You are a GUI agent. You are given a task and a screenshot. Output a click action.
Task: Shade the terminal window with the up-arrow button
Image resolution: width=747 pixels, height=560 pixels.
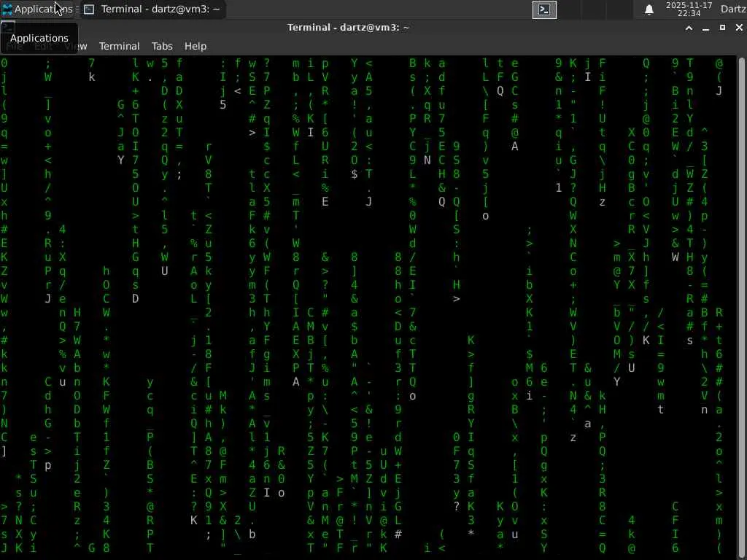coord(689,28)
